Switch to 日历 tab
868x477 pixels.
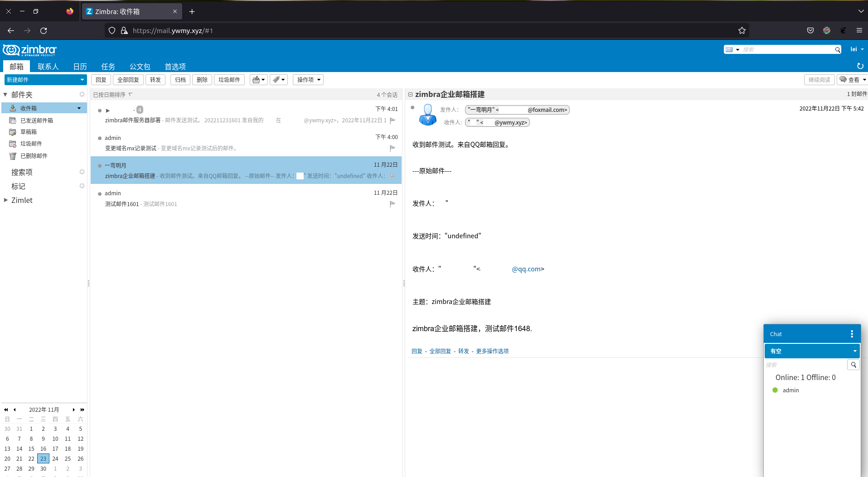tap(80, 67)
